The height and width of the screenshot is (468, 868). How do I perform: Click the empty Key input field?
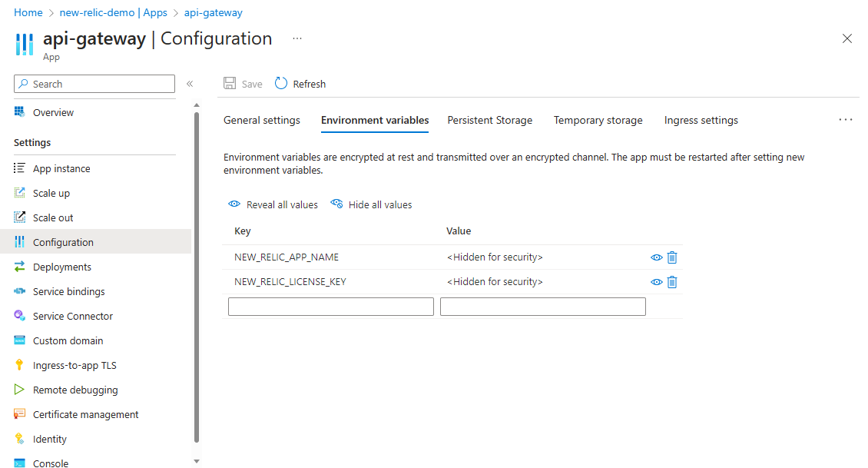pos(331,307)
